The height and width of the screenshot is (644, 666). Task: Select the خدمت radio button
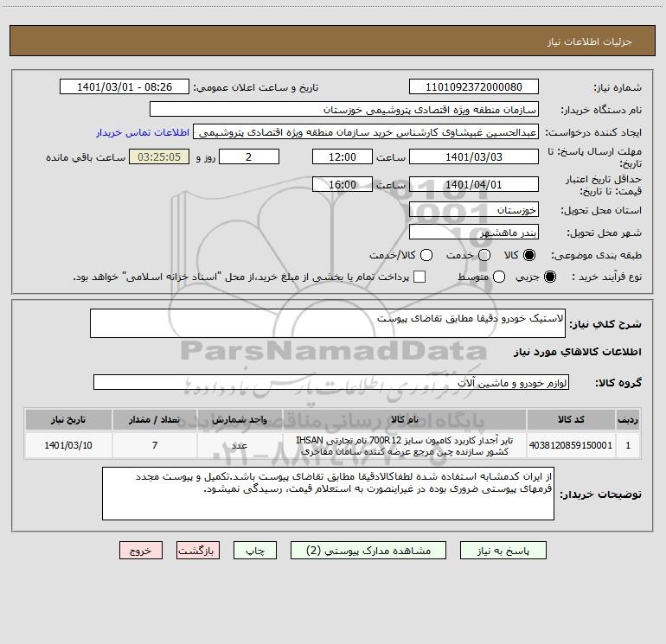click(x=484, y=255)
